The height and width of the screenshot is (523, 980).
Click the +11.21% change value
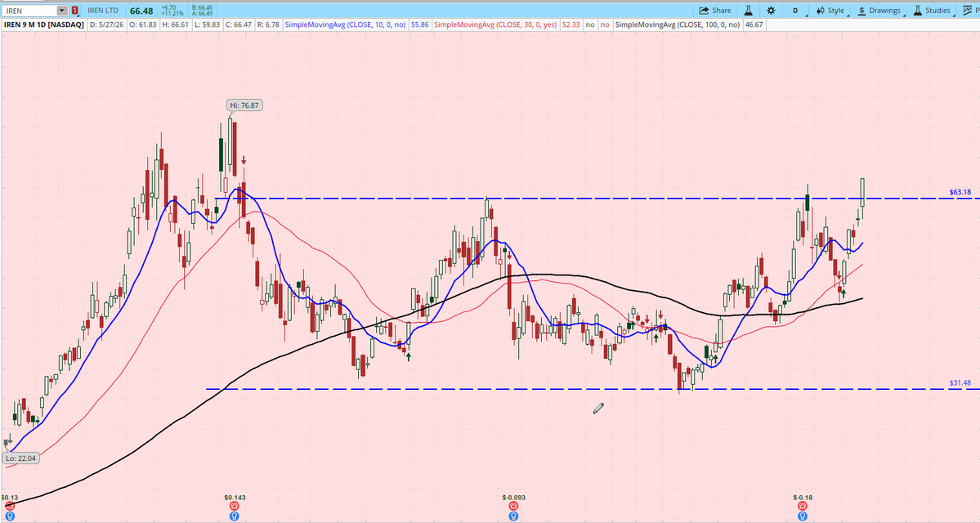172,14
